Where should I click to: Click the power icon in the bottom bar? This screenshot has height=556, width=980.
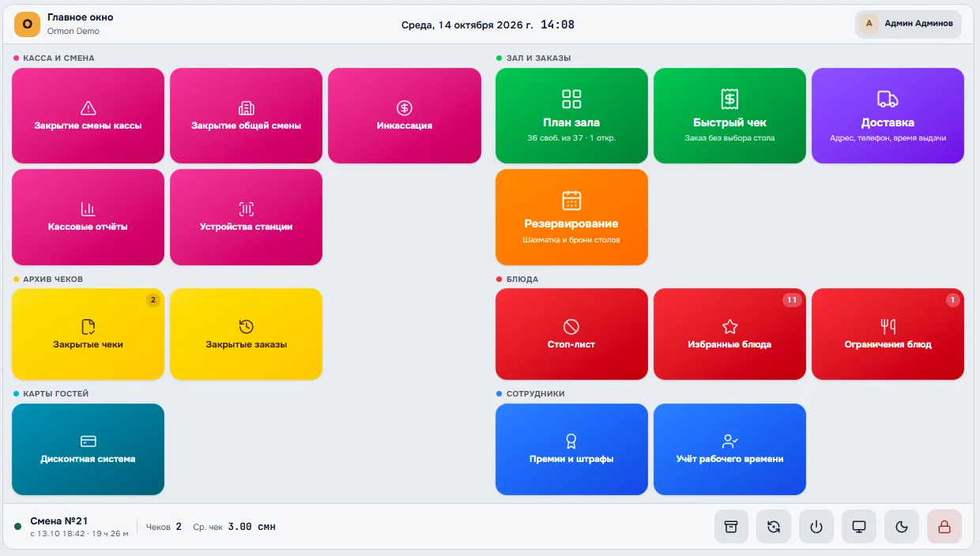816,527
